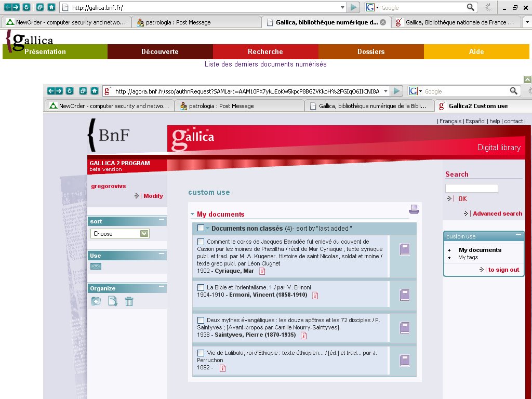Click in the Search text field on the page
Screen dimensions: 532x399
click(x=472, y=188)
